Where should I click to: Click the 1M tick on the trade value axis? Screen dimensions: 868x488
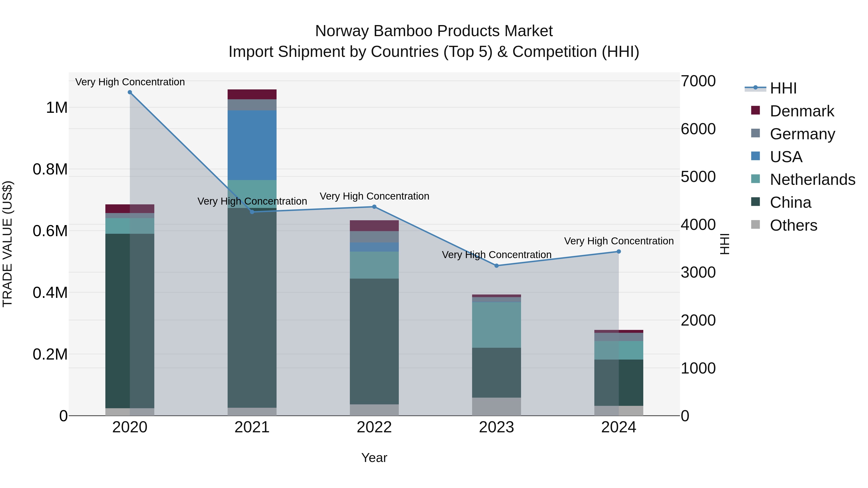tap(57, 108)
